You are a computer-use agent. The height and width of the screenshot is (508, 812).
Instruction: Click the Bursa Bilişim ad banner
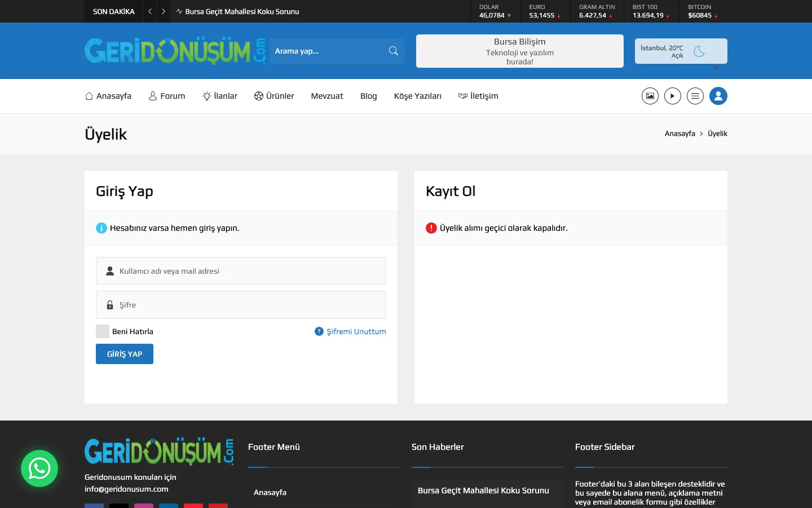pos(520,51)
